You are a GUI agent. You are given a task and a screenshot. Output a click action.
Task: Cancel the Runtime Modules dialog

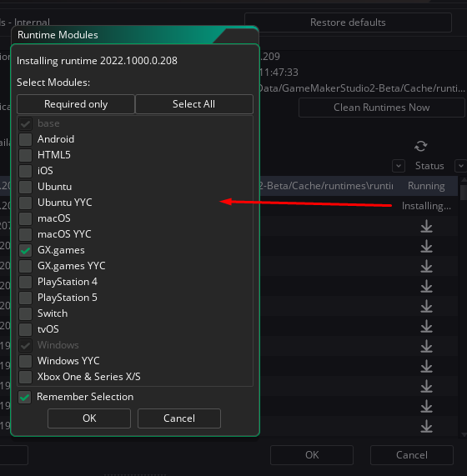click(179, 418)
